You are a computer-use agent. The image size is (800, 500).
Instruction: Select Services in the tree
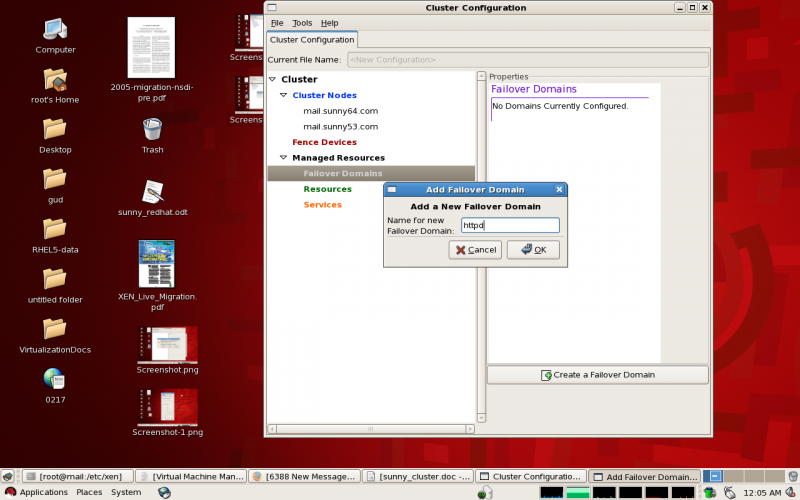pos(322,205)
